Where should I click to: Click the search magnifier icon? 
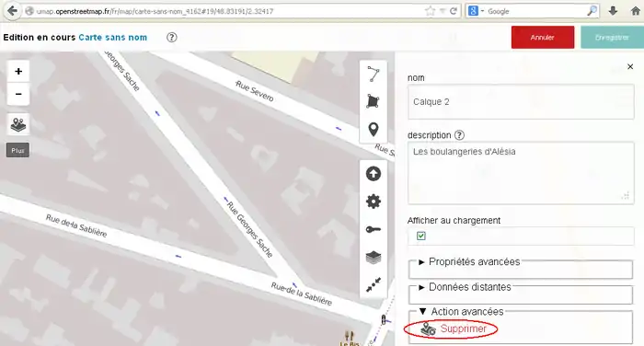click(592, 11)
